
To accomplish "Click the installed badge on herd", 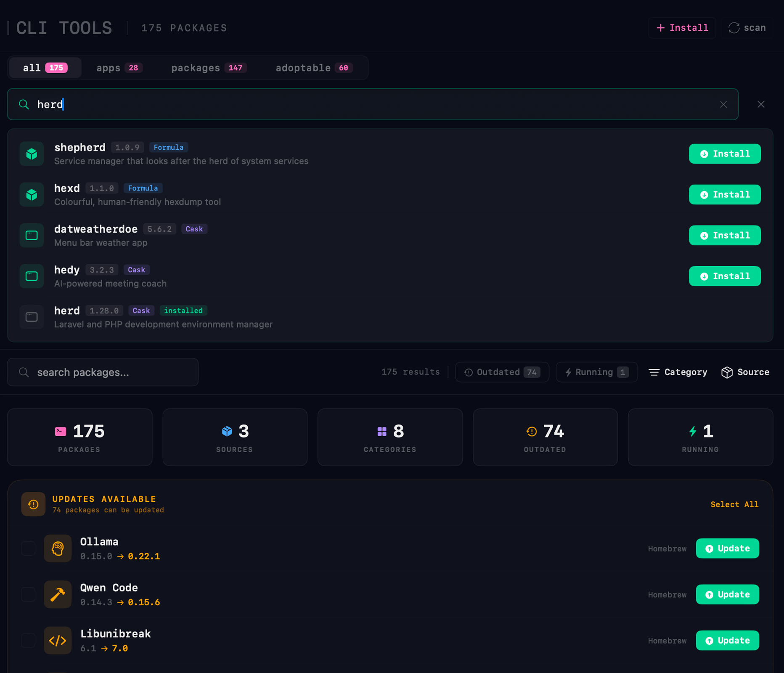I will click(183, 310).
